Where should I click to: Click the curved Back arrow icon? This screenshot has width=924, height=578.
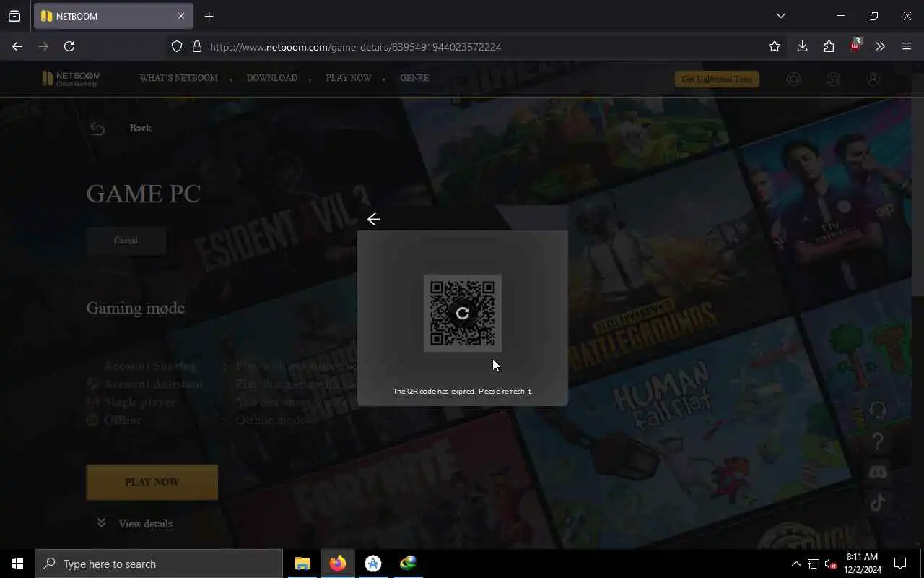97,129
